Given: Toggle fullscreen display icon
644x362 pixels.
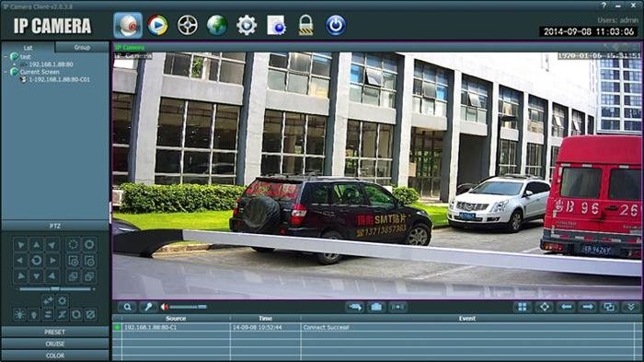Looking at the screenshot, I should point(545,307).
